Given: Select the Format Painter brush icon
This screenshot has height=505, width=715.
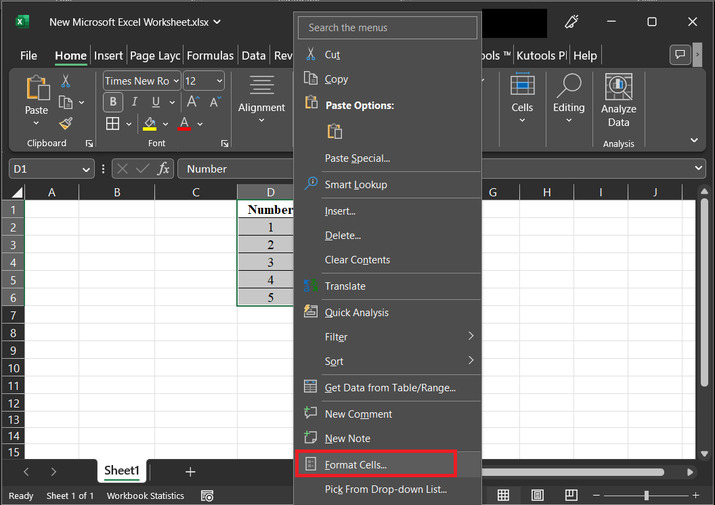Looking at the screenshot, I should 66,123.
